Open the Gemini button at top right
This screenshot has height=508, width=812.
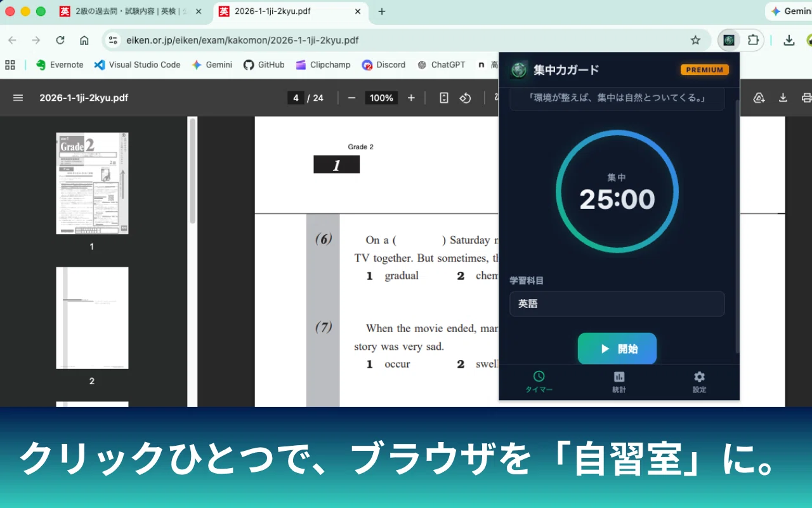[x=789, y=11]
